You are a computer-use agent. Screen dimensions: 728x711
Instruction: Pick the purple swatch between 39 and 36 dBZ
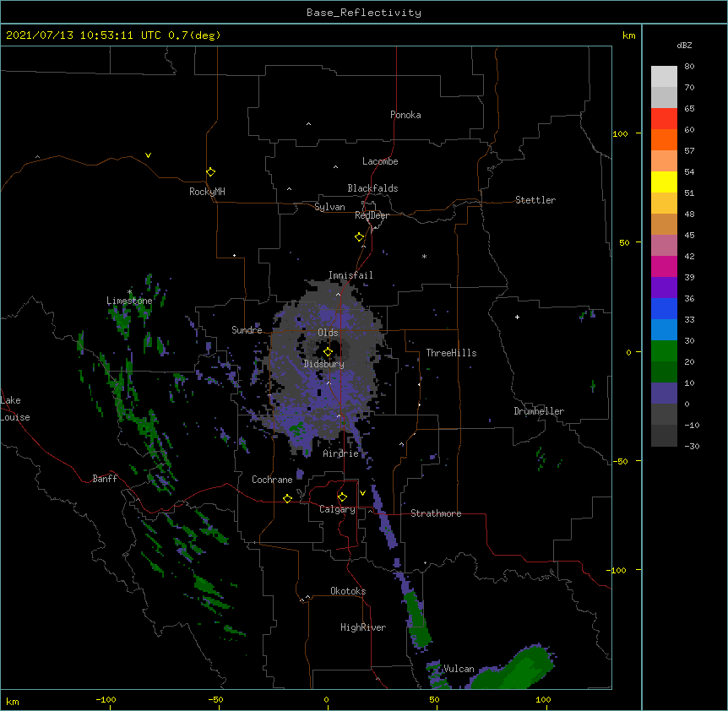pos(664,288)
